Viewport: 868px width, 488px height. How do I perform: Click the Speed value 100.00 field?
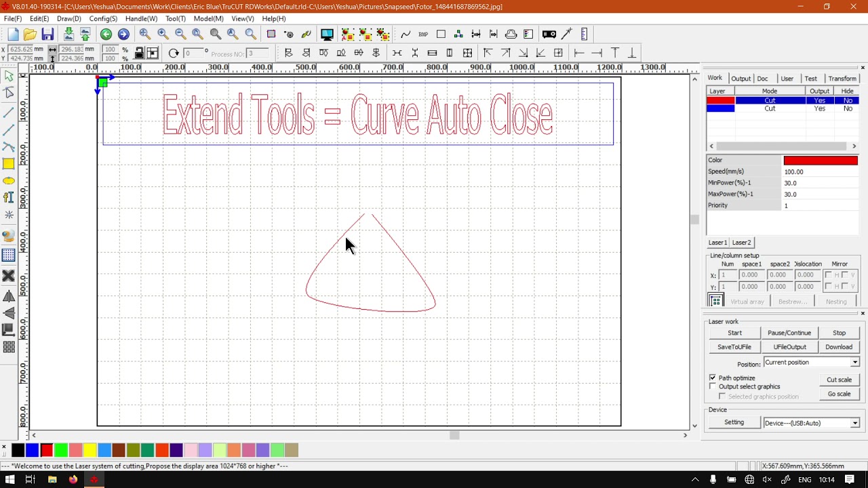821,172
